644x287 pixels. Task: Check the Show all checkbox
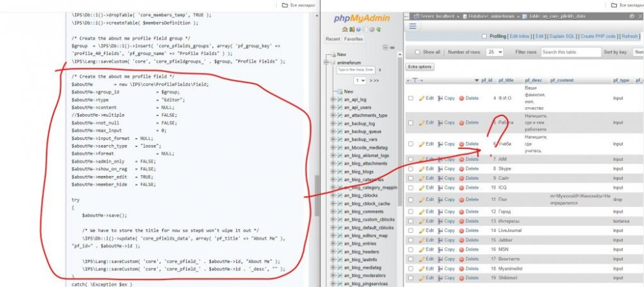416,52
